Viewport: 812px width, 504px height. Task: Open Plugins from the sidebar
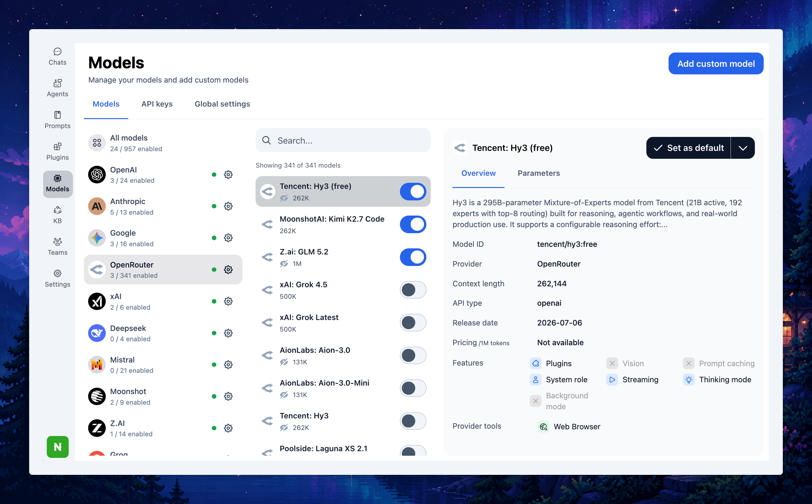pos(57,151)
